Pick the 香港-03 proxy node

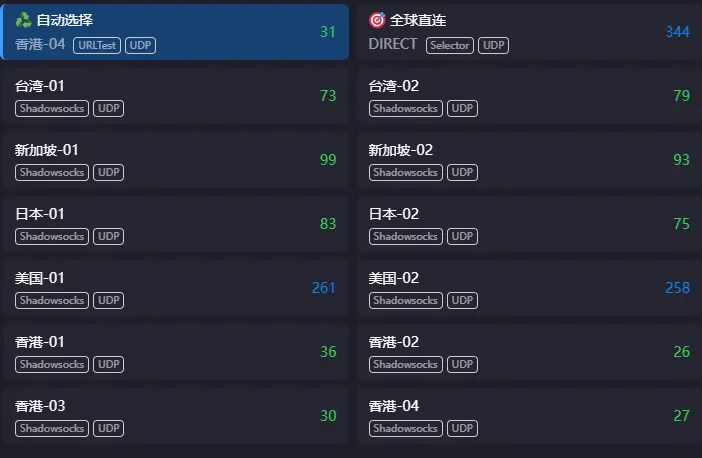pyautogui.click(x=175, y=416)
